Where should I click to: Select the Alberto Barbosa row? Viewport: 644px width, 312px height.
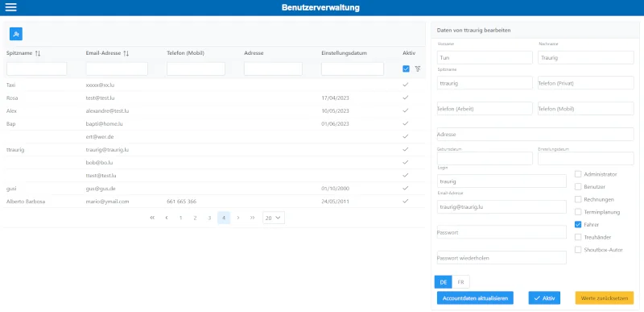pos(214,202)
